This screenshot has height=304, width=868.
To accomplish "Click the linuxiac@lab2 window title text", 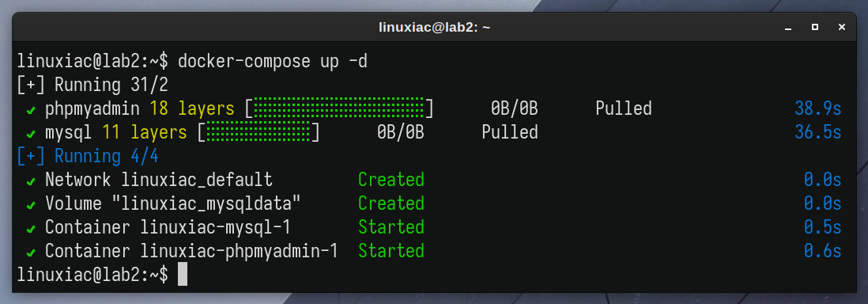I will click(434, 27).
